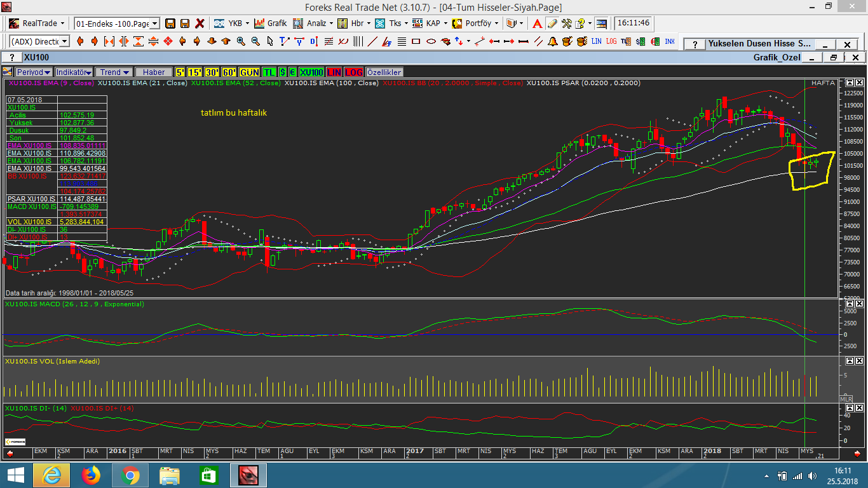Select the horizontal lines drawing tool
868x488 pixels.
tap(402, 41)
